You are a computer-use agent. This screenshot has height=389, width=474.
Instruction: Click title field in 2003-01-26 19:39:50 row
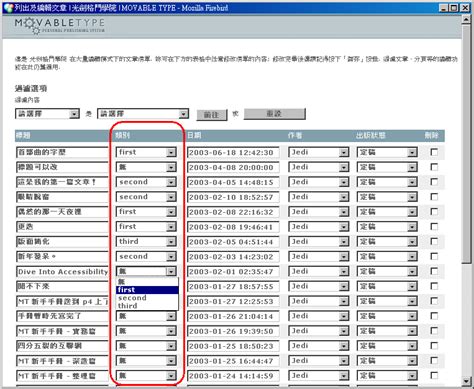tap(62, 331)
